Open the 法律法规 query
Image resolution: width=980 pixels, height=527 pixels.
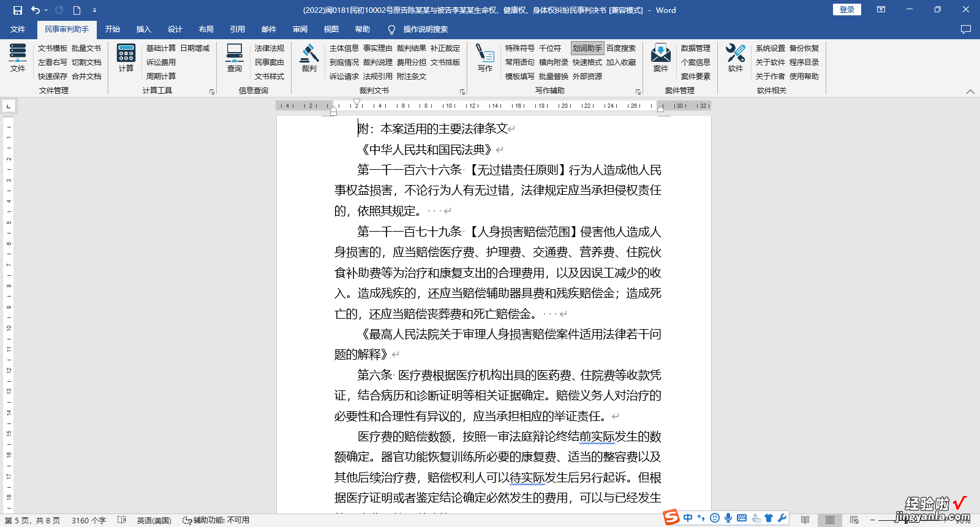coord(269,48)
